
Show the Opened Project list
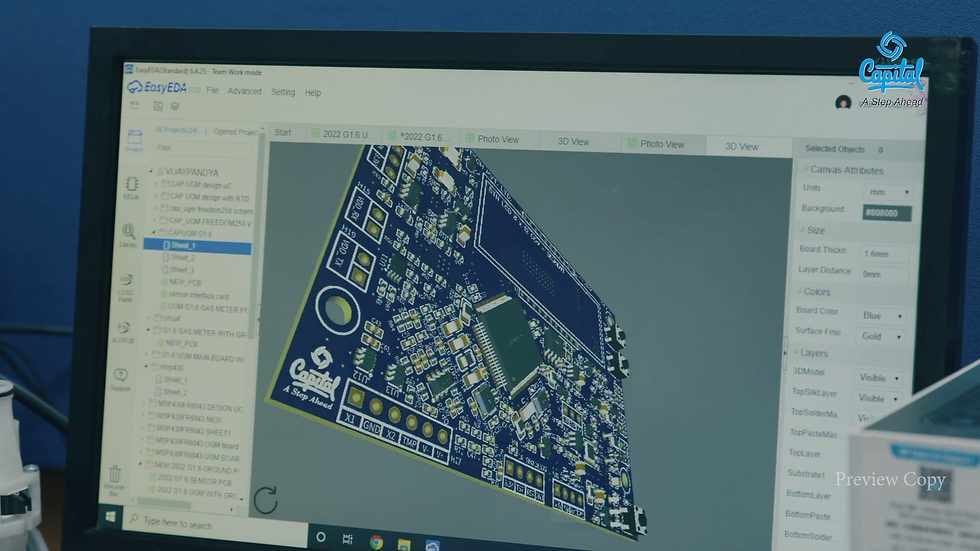click(x=236, y=132)
